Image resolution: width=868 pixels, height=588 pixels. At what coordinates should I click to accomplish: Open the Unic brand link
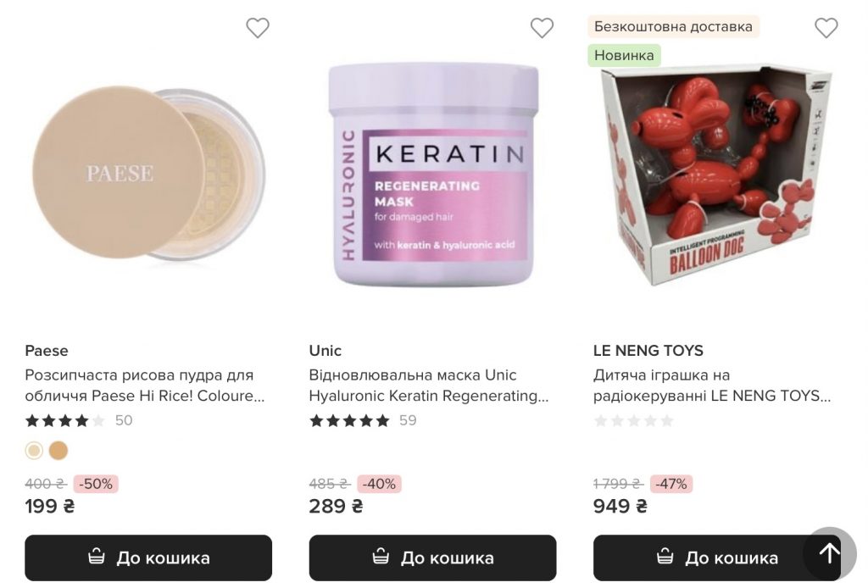pyautogui.click(x=325, y=351)
